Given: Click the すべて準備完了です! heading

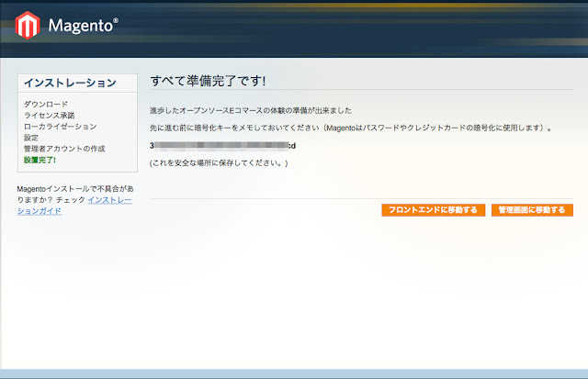Looking at the screenshot, I should point(208,81).
